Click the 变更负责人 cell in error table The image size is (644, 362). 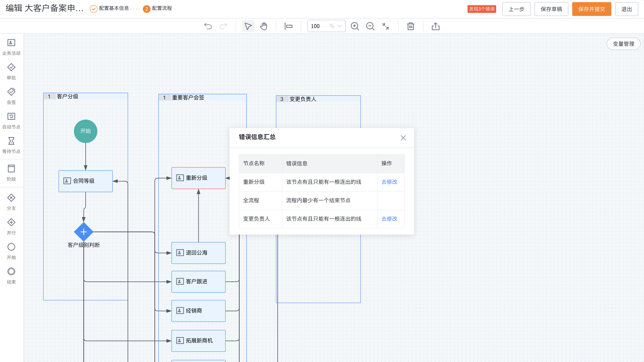pyautogui.click(x=260, y=219)
